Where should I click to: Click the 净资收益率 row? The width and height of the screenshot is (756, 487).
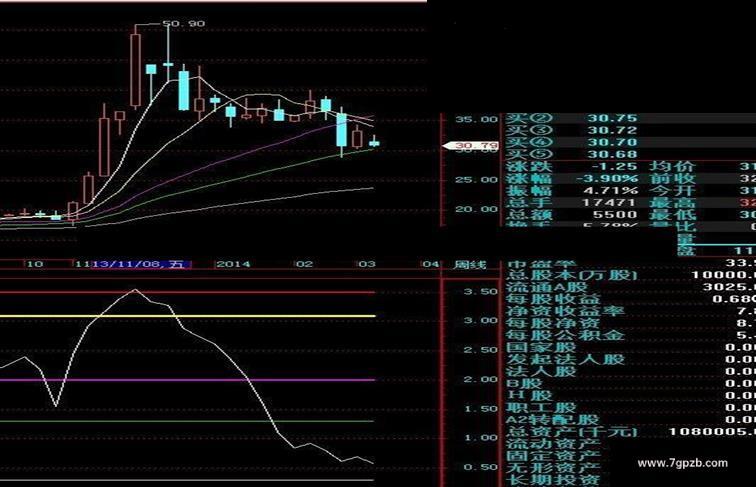[630, 311]
